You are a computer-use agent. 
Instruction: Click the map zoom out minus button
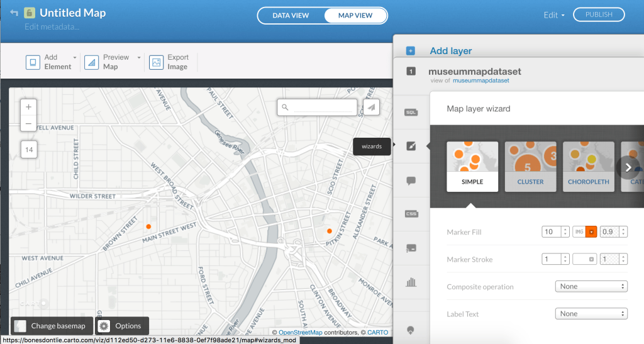29,125
